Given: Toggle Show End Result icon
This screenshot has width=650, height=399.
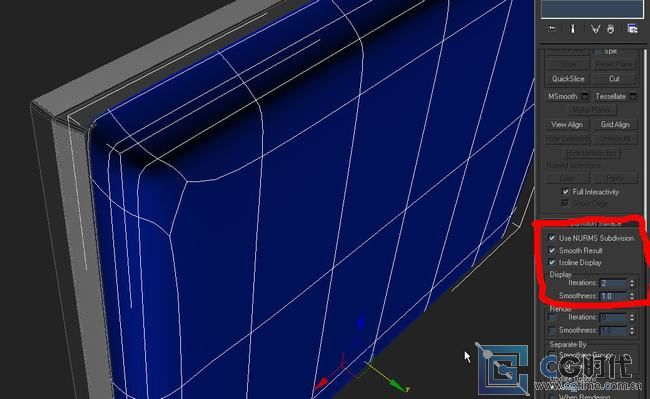Looking at the screenshot, I should click(573, 29).
